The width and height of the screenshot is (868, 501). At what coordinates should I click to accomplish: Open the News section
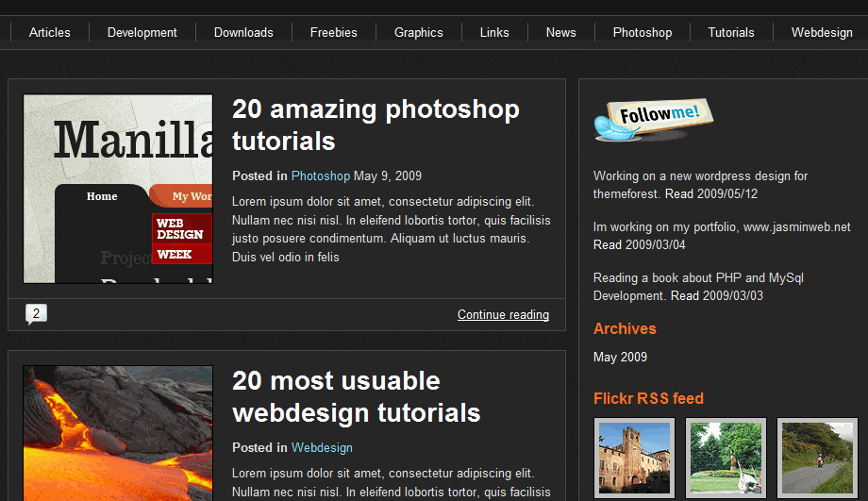(560, 33)
